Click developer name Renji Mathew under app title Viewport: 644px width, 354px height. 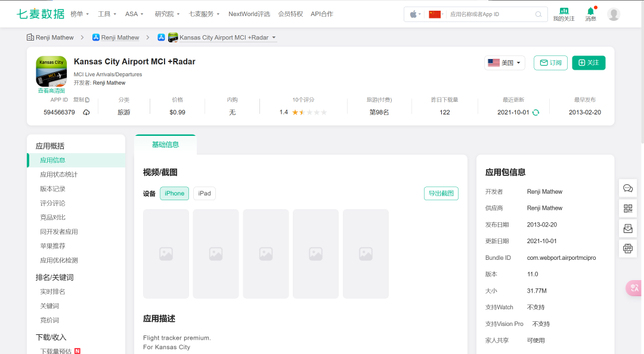click(109, 83)
